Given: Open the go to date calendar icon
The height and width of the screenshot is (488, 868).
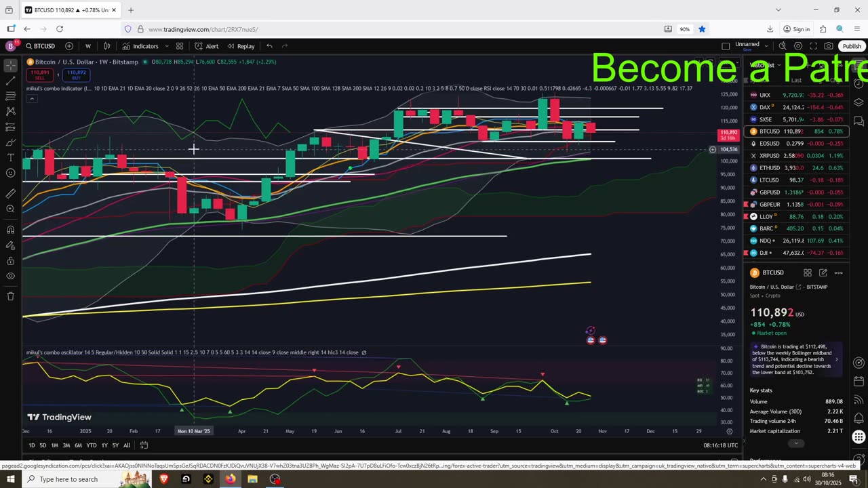Looking at the screenshot, I should pyautogui.click(x=144, y=445).
